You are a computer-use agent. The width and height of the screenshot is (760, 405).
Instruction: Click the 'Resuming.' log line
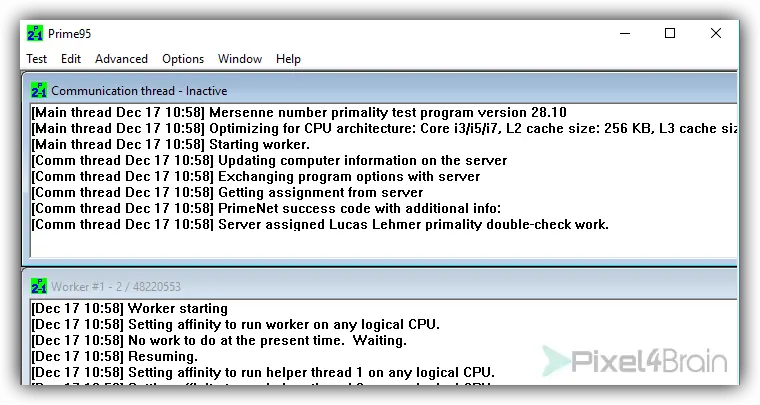(x=114, y=357)
